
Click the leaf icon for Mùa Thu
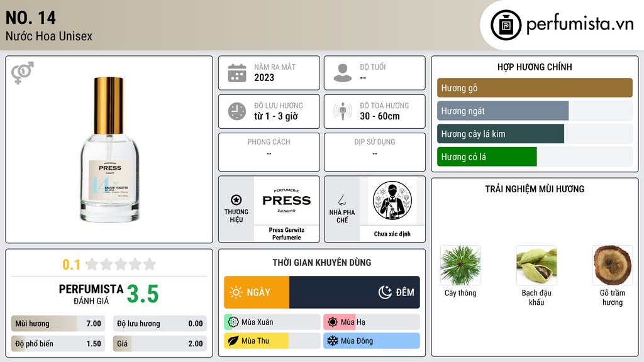coord(233,341)
